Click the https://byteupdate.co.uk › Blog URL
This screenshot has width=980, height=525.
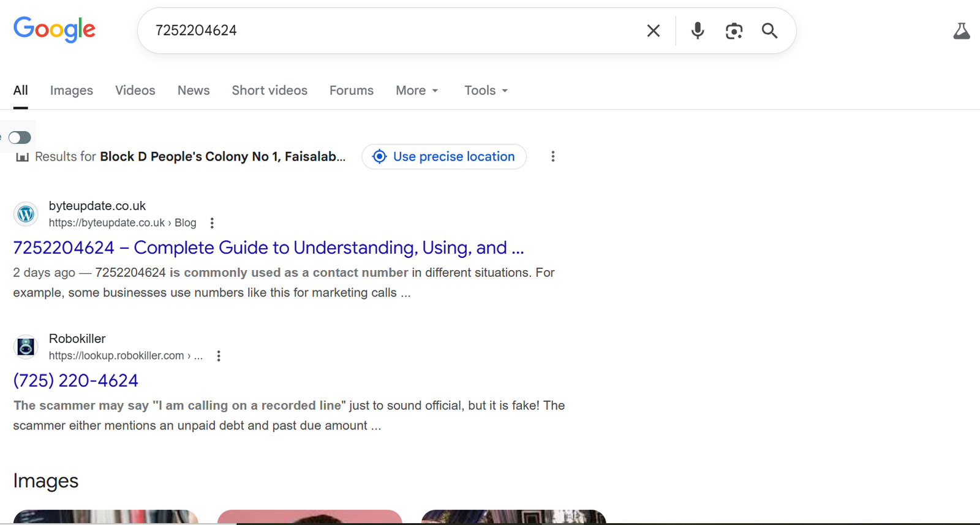(x=123, y=223)
